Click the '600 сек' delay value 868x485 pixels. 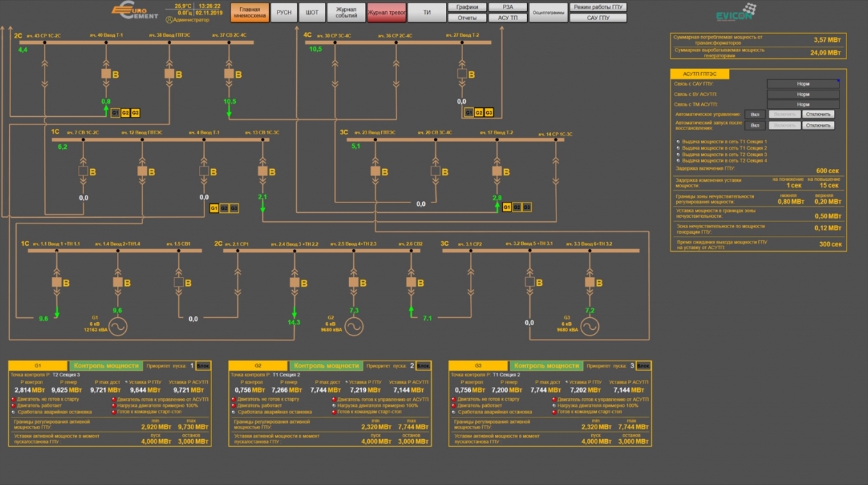(828, 171)
